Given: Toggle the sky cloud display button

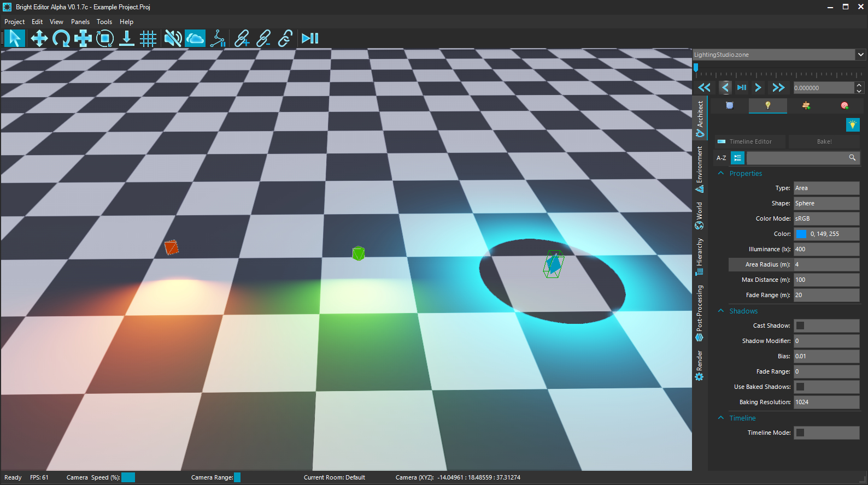Looking at the screenshot, I should click(x=195, y=38).
